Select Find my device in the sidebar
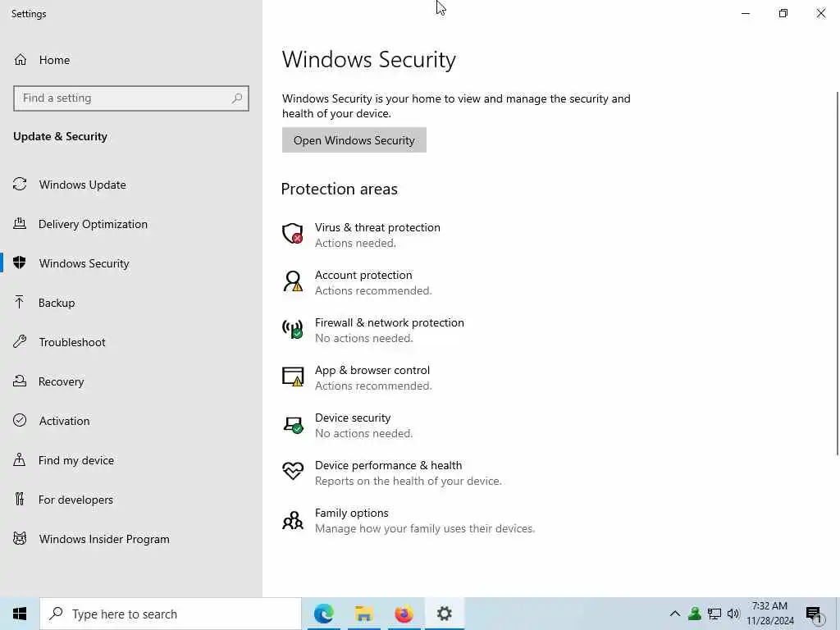 tap(131, 460)
